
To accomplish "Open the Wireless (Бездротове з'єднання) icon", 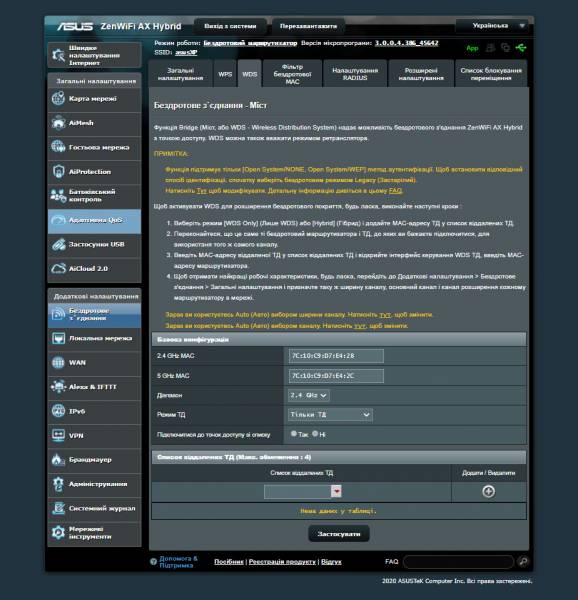I will point(59,314).
